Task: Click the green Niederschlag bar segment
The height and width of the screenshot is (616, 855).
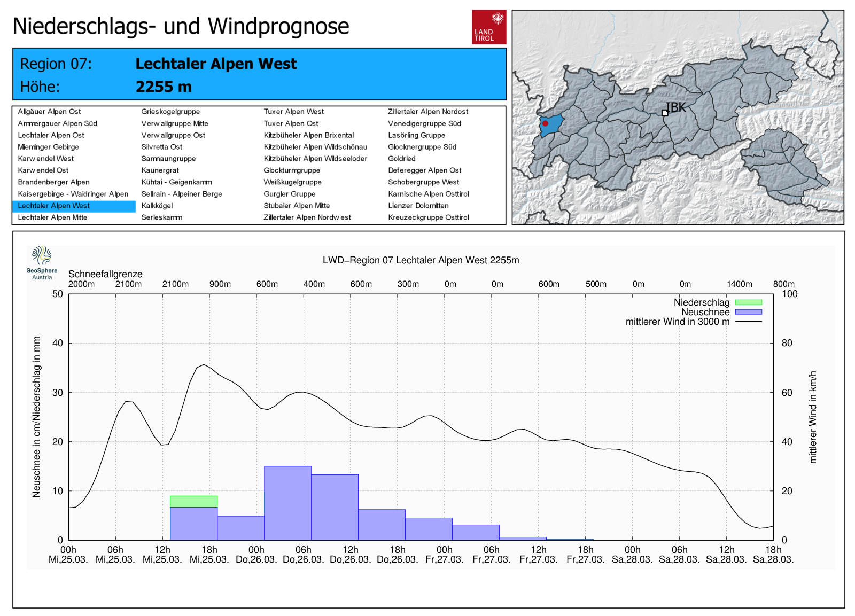Action: pyautogui.click(x=193, y=501)
